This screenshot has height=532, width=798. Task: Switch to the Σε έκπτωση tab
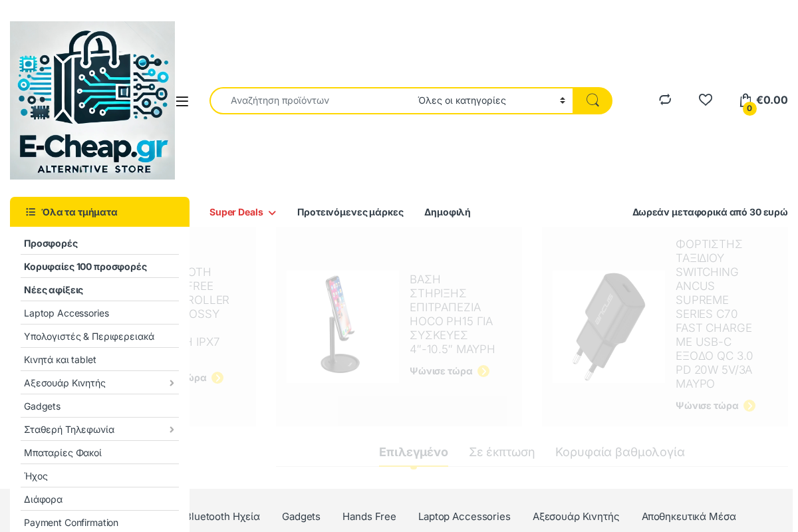tap(501, 452)
